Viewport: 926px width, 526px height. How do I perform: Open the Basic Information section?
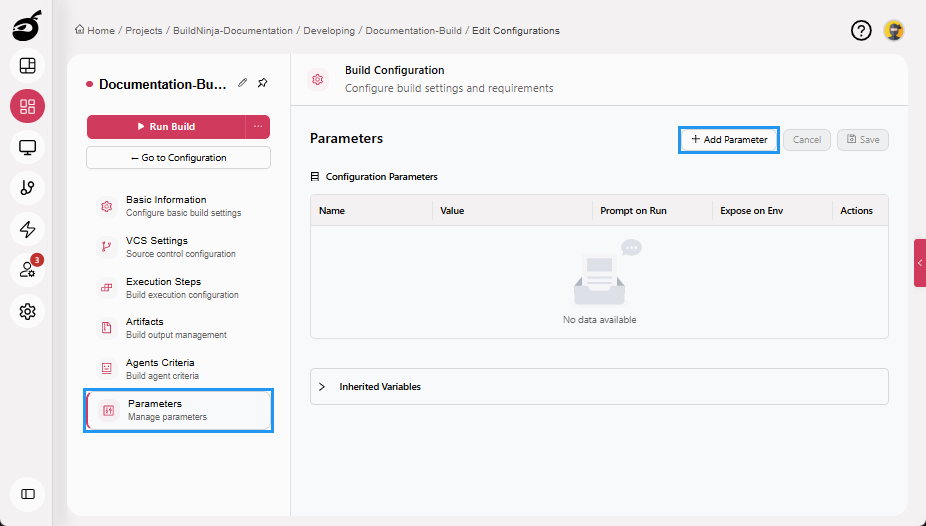[x=178, y=206]
